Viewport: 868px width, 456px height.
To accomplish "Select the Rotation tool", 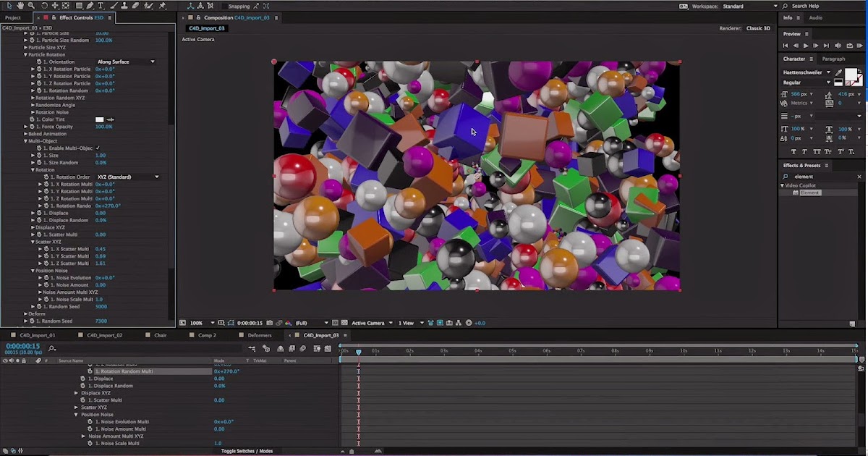I will (x=44, y=6).
